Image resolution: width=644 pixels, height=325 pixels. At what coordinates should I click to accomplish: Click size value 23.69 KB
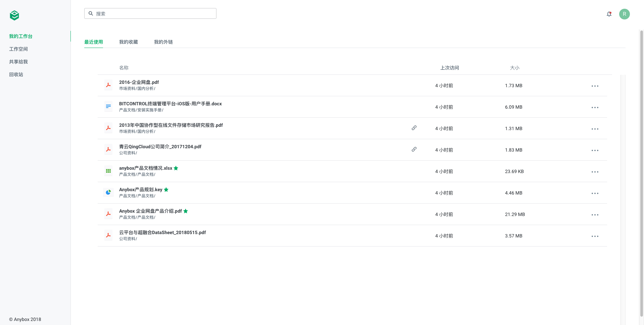(x=514, y=171)
